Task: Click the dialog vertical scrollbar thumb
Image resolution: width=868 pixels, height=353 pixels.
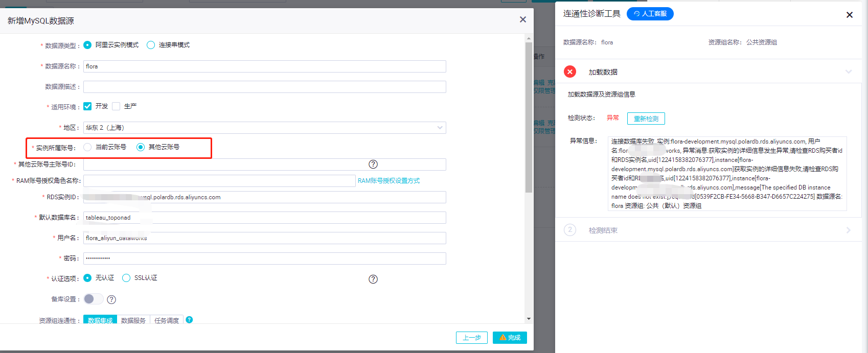Action: (x=529, y=117)
